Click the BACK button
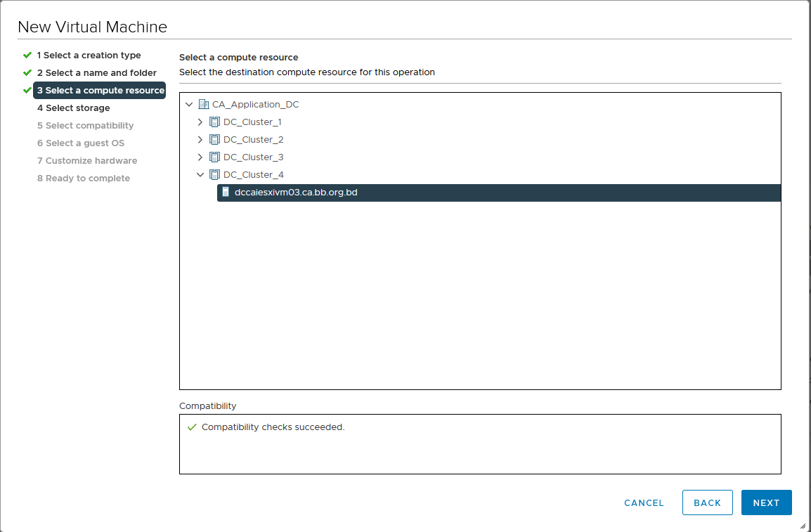This screenshot has width=811, height=532. click(x=708, y=502)
